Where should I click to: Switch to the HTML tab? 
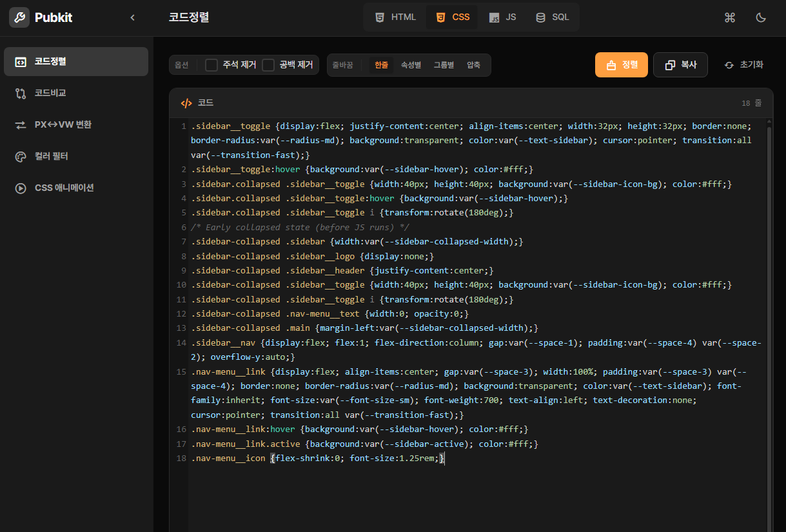click(396, 17)
